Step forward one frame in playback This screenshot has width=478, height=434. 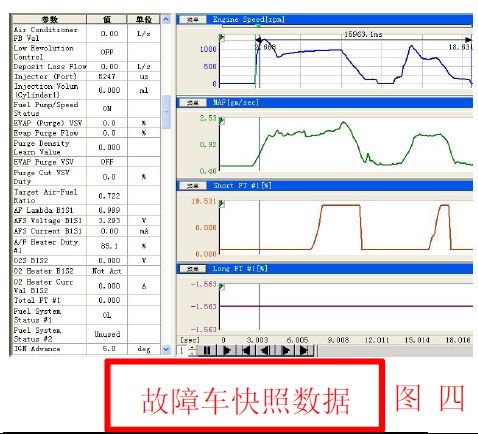pyautogui.click(x=285, y=350)
